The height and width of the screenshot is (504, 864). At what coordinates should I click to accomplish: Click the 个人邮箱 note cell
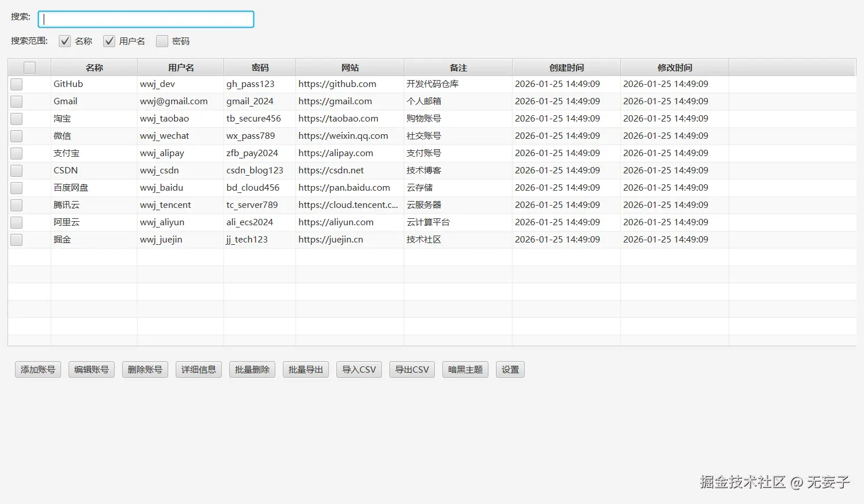(458, 101)
